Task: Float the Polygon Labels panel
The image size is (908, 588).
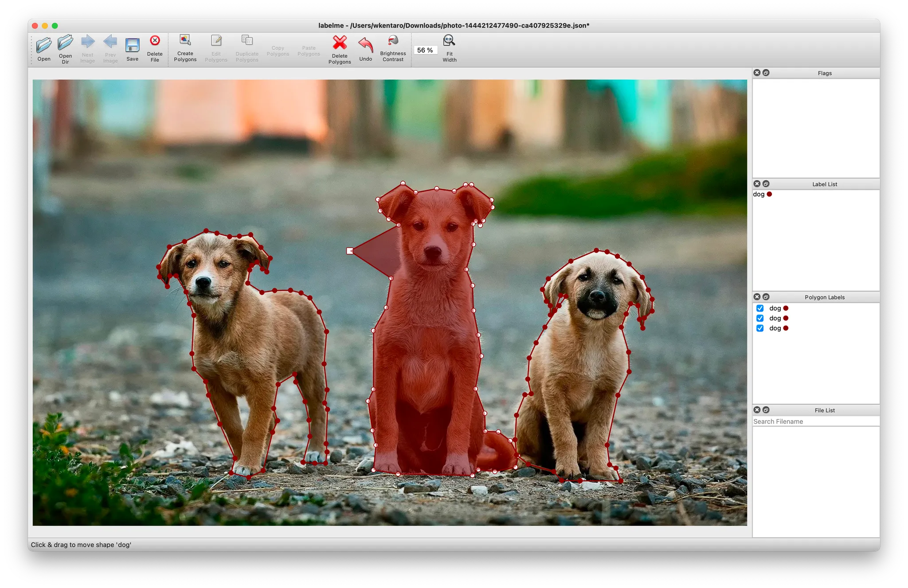Action: point(766,297)
